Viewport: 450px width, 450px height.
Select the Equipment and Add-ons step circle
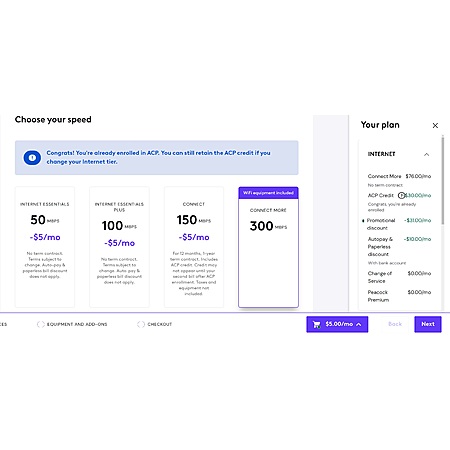tap(41, 324)
